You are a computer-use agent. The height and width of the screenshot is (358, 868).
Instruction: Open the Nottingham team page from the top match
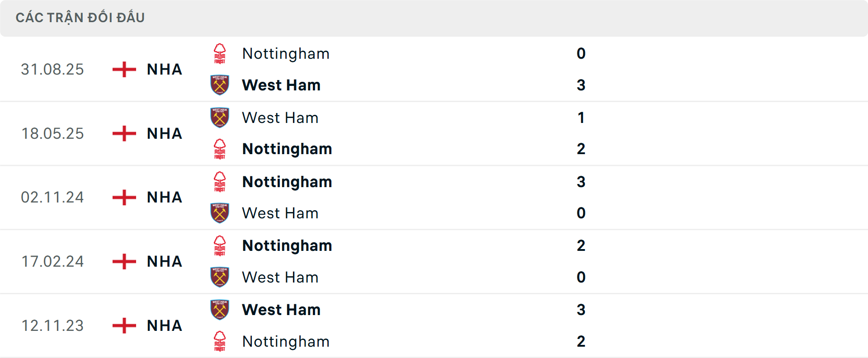[x=286, y=53]
